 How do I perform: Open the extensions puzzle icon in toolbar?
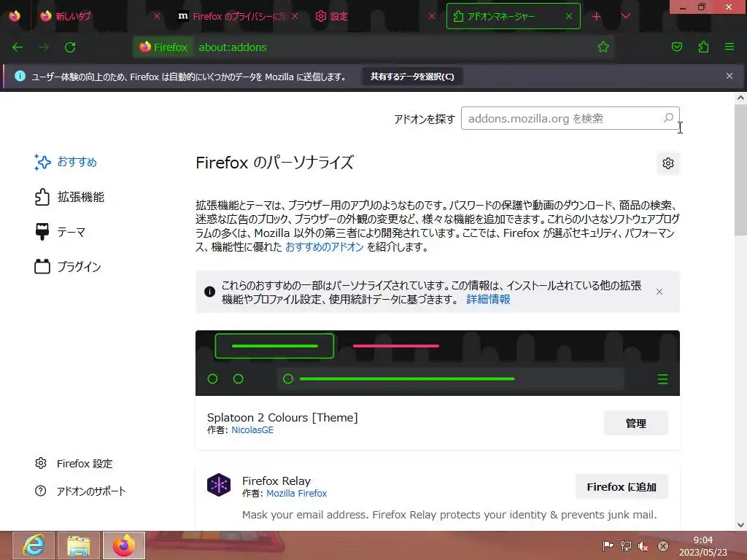703,47
